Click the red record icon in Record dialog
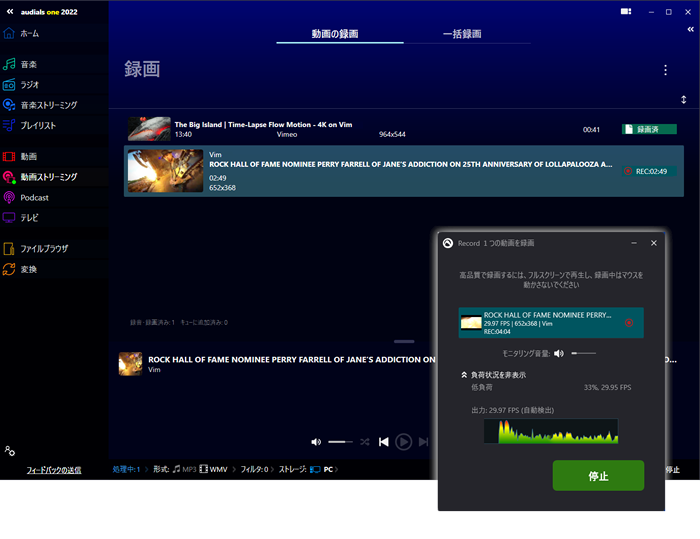 pos(629,322)
